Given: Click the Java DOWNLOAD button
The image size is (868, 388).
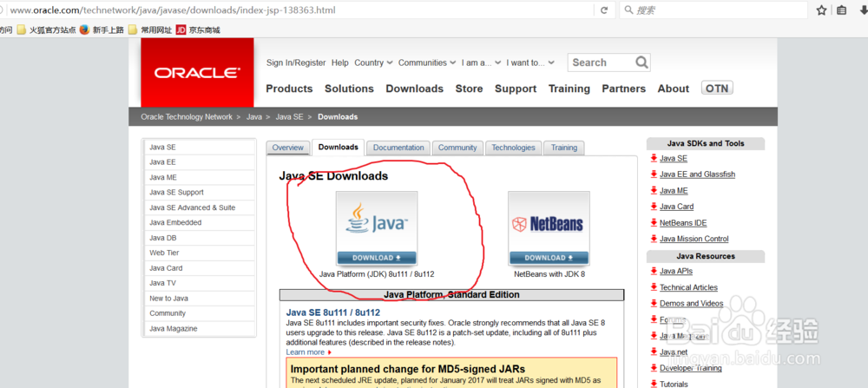Looking at the screenshot, I should (377, 258).
